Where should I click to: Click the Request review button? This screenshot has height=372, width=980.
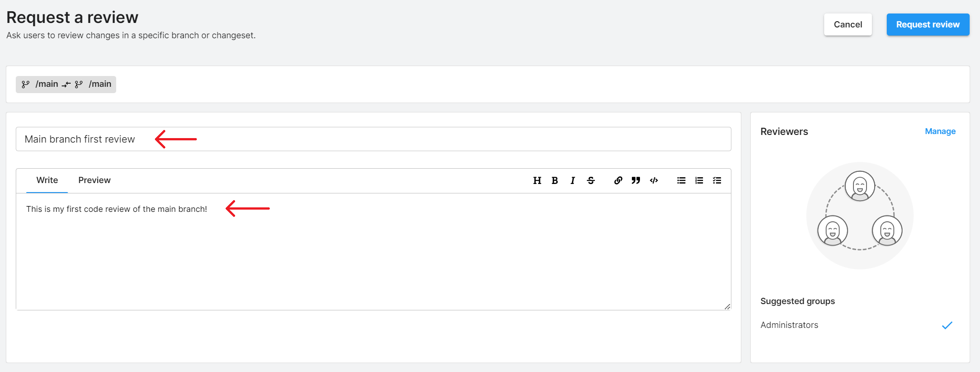928,25
